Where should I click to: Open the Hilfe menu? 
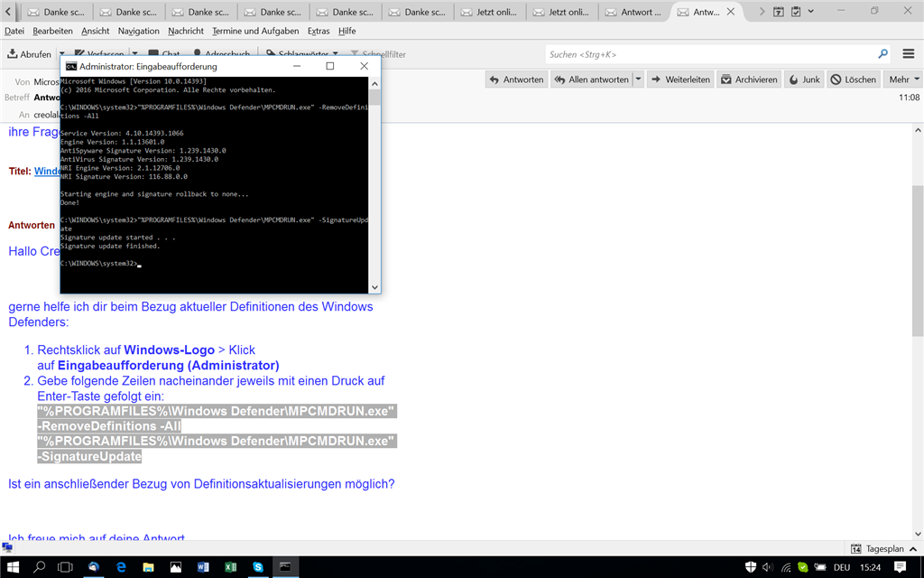pos(347,31)
